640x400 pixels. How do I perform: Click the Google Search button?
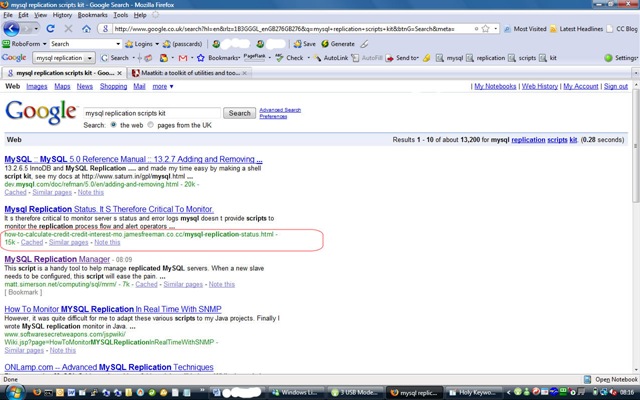(239, 113)
